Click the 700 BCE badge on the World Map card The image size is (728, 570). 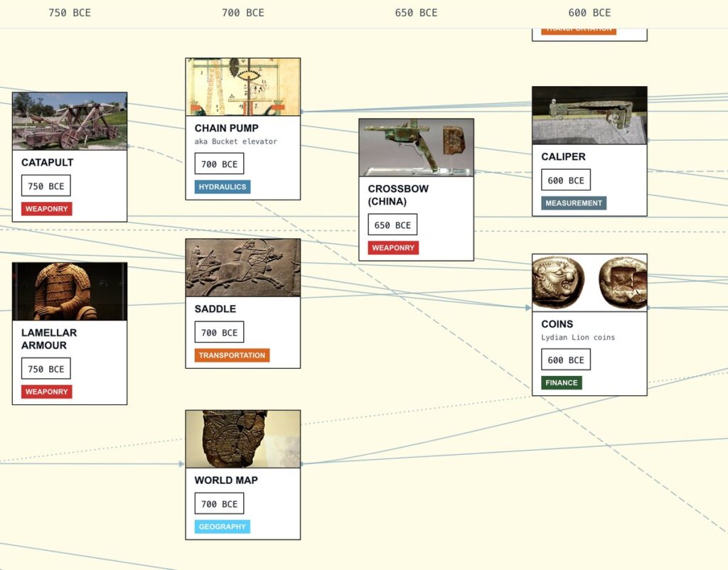pos(219,503)
